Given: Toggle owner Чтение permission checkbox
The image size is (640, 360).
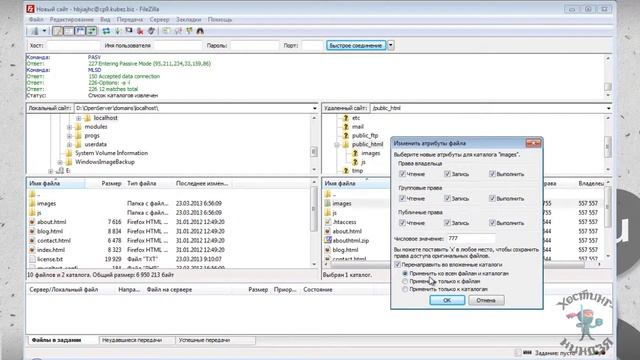Looking at the screenshot, I should pyautogui.click(x=402, y=174).
